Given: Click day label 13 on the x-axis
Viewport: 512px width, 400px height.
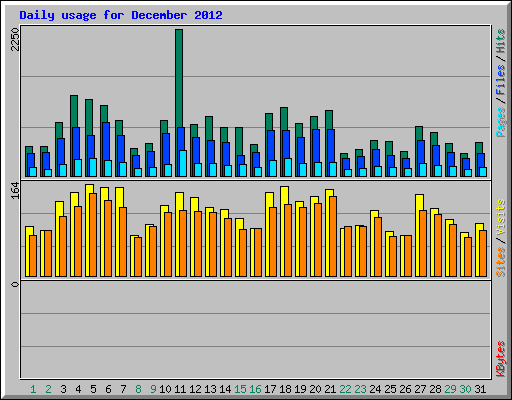Looking at the screenshot, I should (x=210, y=389).
